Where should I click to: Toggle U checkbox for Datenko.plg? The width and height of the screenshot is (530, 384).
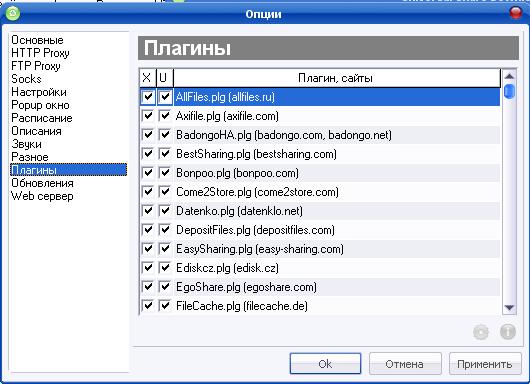165,211
